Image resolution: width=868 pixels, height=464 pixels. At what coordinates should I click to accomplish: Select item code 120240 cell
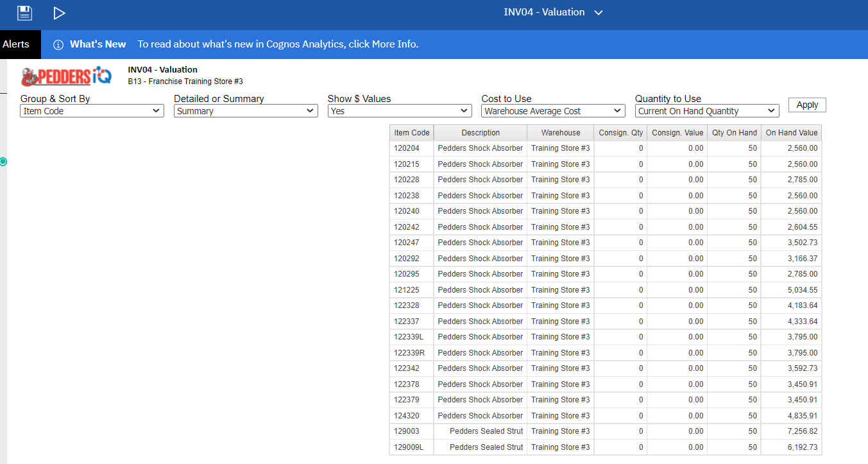pyautogui.click(x=412, y=211)
